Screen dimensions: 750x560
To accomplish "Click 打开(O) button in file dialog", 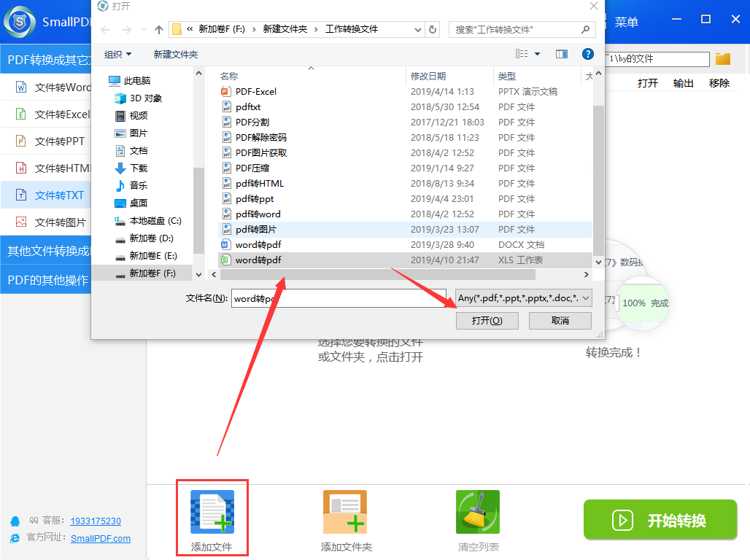I will pos(487,320).
